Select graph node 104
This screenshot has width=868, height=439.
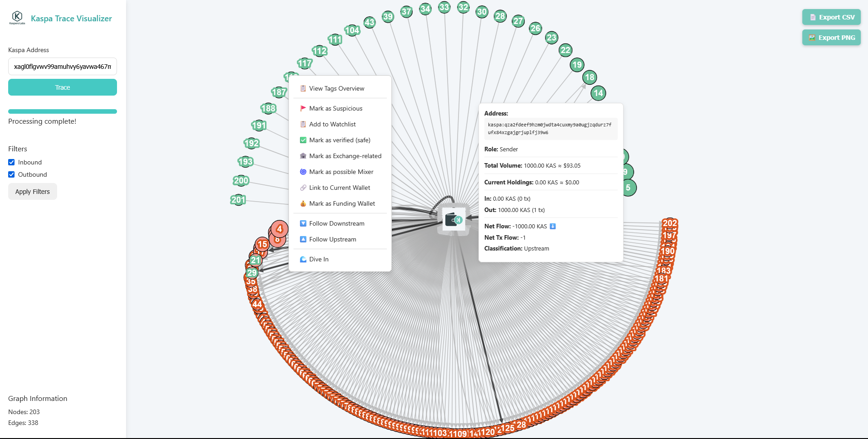point(352,30)
